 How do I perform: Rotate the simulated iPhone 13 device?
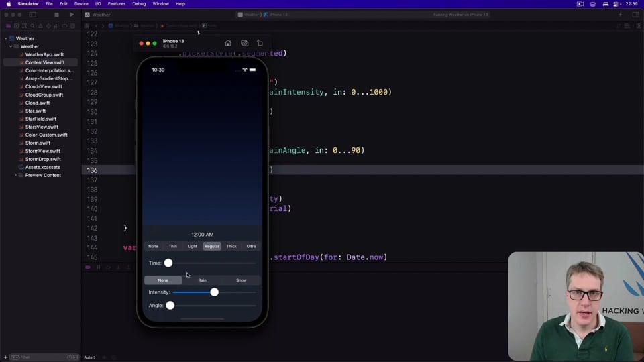tap(260, 43)
